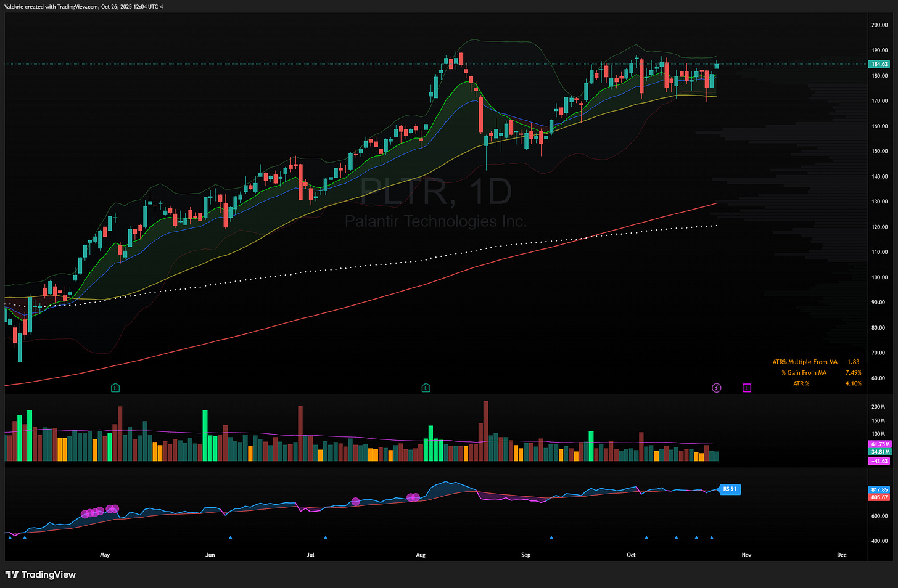This screenshot has width=898, height=588.
Task: Click the blue RS 91 label tag
Action: click(x=730, y=489)
